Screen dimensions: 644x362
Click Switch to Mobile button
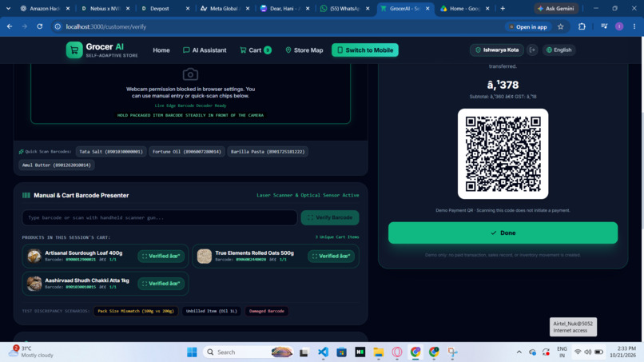click(364, 50)
